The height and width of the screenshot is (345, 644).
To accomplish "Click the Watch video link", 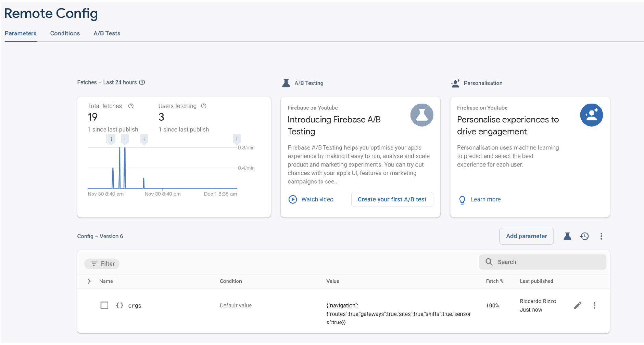I will pyautogui.click(x=317, y=199).
